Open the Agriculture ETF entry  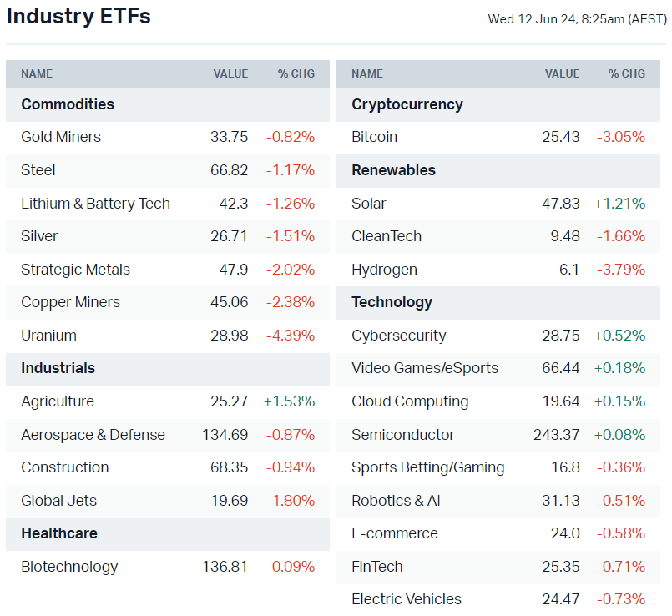click(x=58, y=401)
